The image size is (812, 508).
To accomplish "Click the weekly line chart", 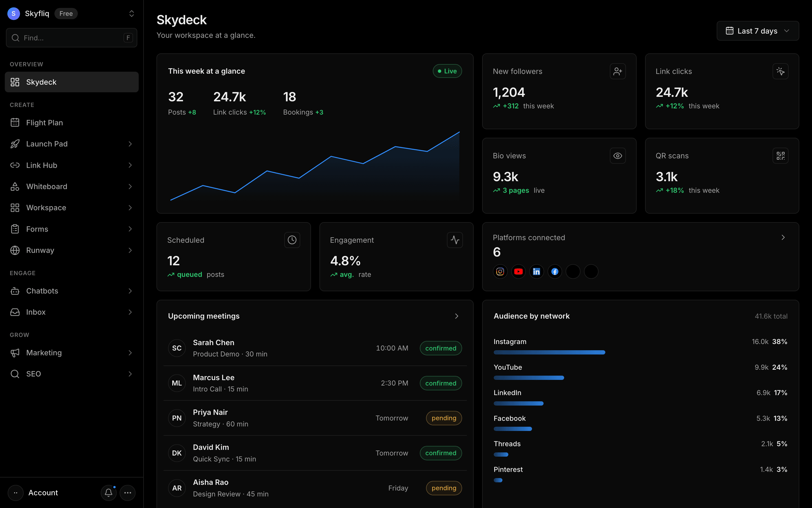I will 315,166.
